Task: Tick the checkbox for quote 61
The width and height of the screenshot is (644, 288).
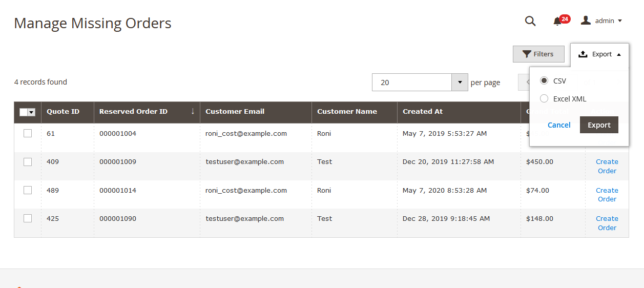Action: pos(28,133)
